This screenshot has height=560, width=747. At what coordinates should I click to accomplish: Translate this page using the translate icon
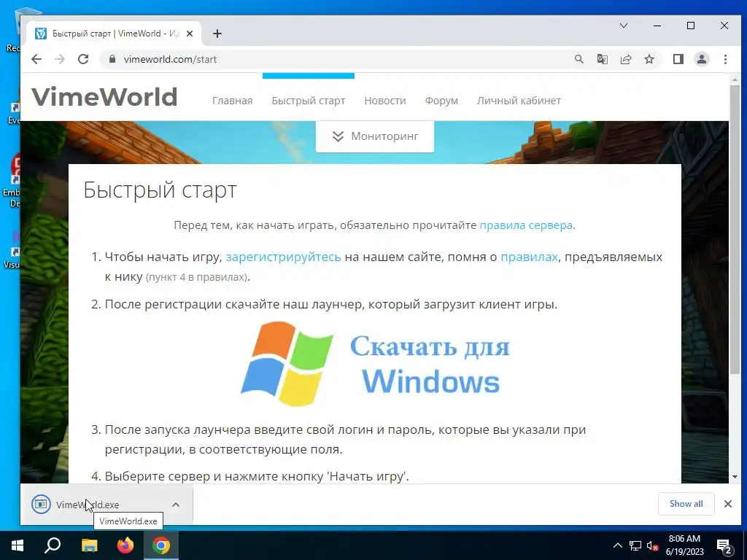coord(602,59)
